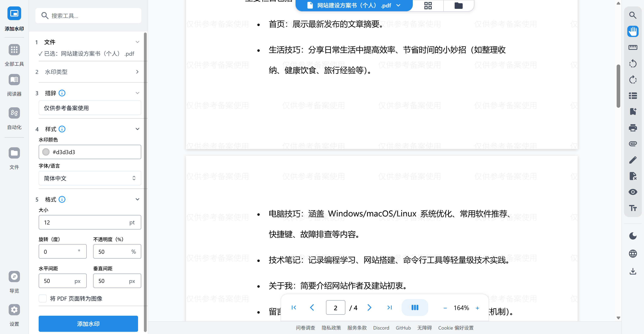Click the 水印颜色 #d3d3d3 swatch

pyautogui.click(x=46, y=152)
